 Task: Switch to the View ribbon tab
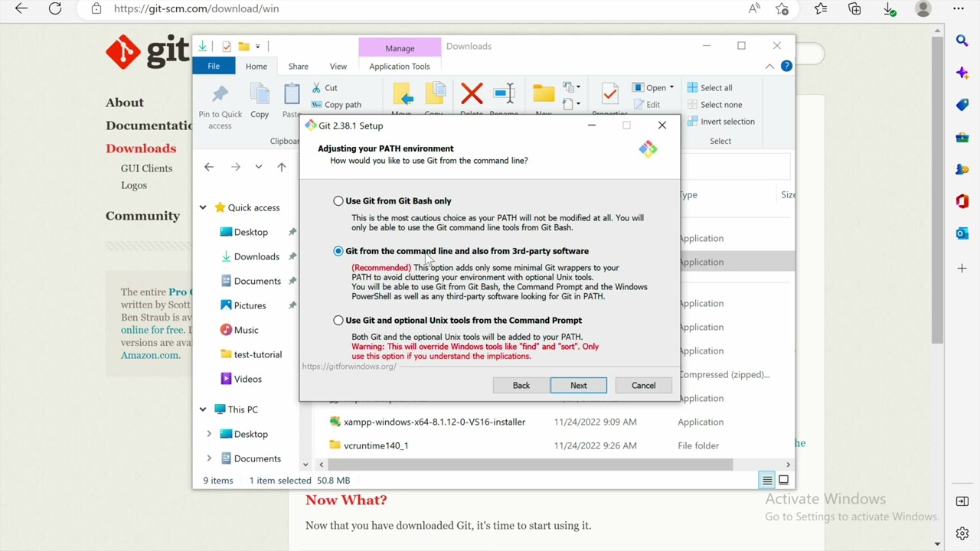[338, 67]
